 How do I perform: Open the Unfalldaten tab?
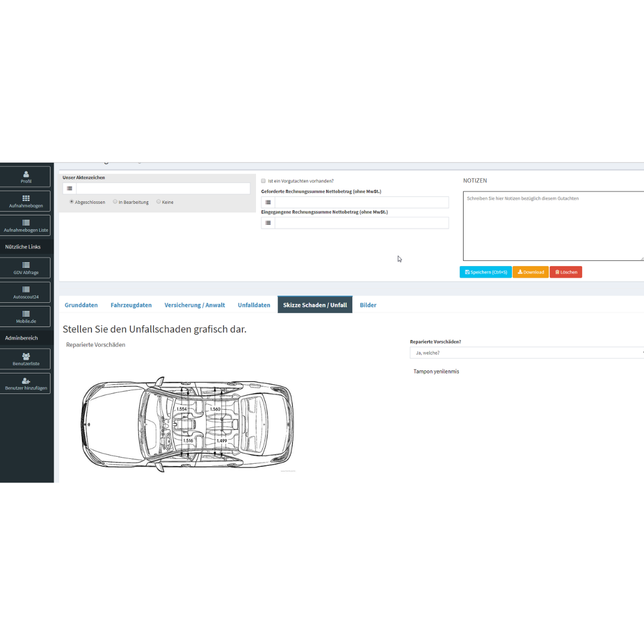pos(254,305)
